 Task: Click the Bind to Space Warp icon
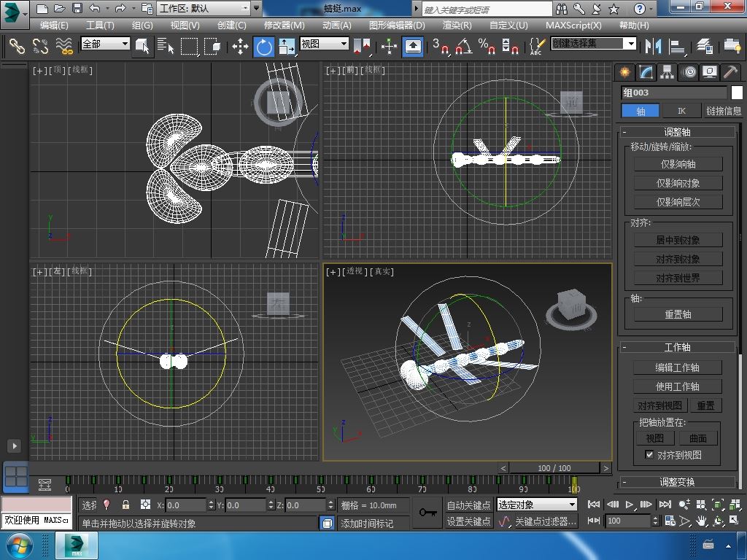[64, 46]
